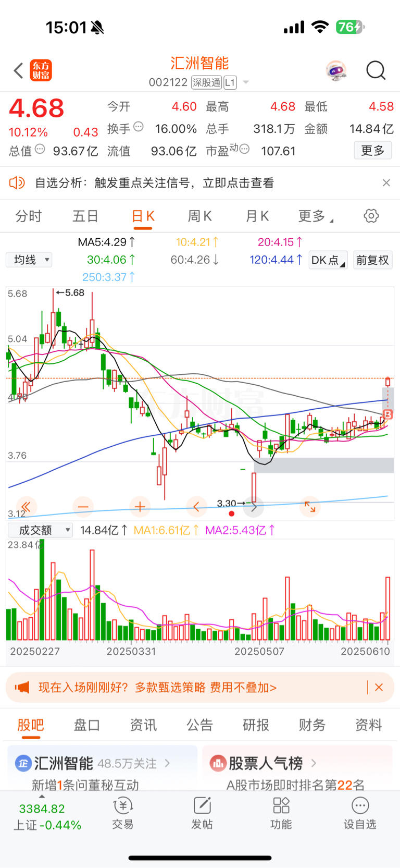Image resolution: width=400 pixels, height=868 pixels.
Task: Switch to 周K chart tab
Action: pyautogui.click(x=199, y=216)
